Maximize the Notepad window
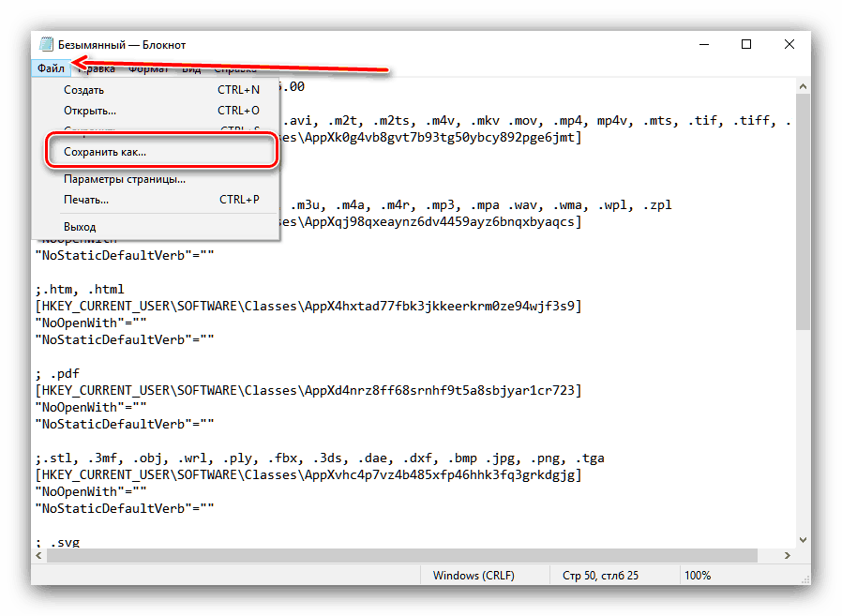 pyautogui.click(x=746, y=45)
